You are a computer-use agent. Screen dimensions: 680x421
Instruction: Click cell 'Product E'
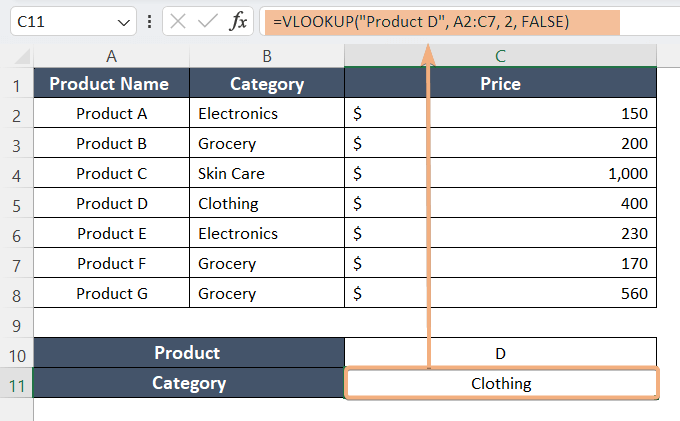click(111, 233)
